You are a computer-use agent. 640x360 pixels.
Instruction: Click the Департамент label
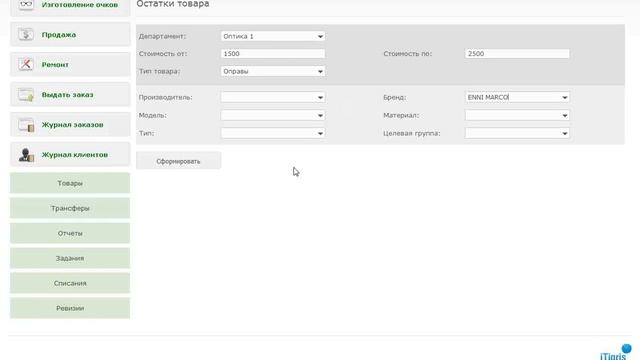[162, 36]
